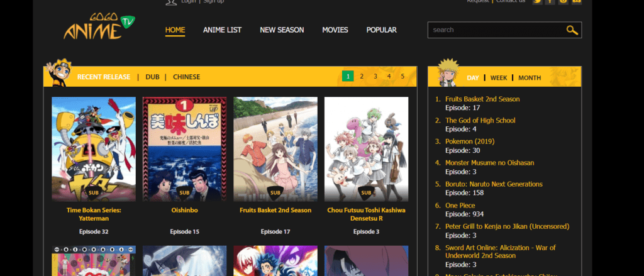Open Peter Grill to Kenja no Jikan entry
Image resolution: width=644 pixels, height=276 pixels.
[x=508, y=226]
